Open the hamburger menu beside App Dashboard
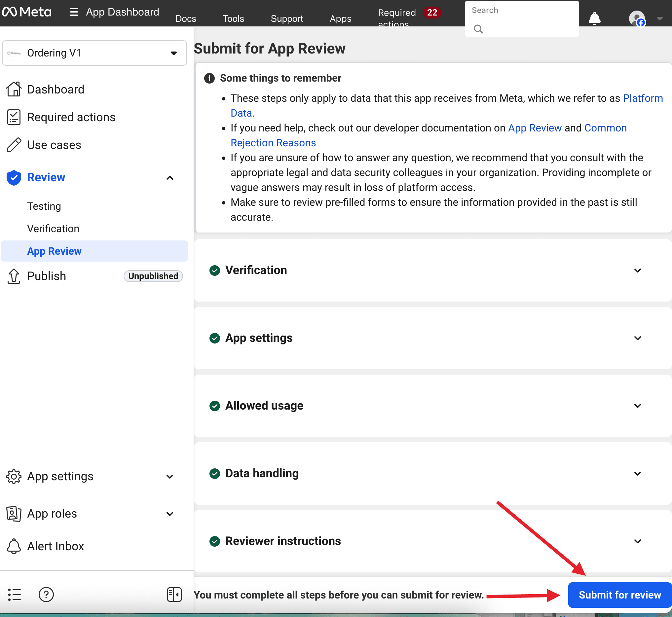 [74, 12]
